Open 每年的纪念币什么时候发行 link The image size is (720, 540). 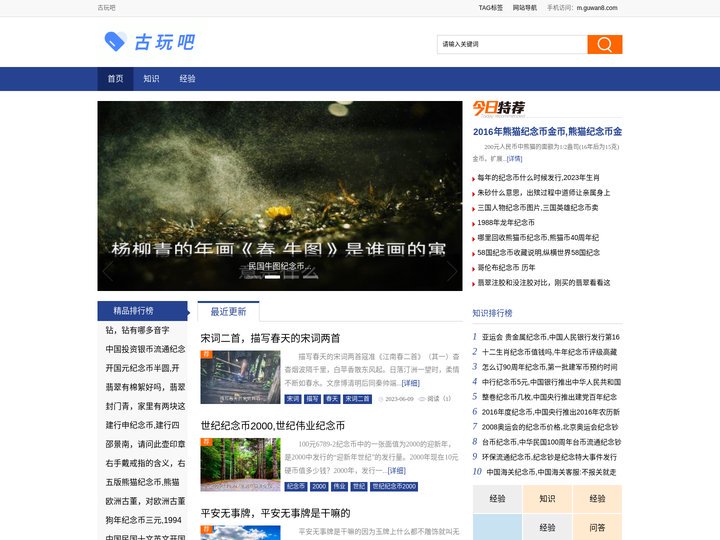point(538,178)
